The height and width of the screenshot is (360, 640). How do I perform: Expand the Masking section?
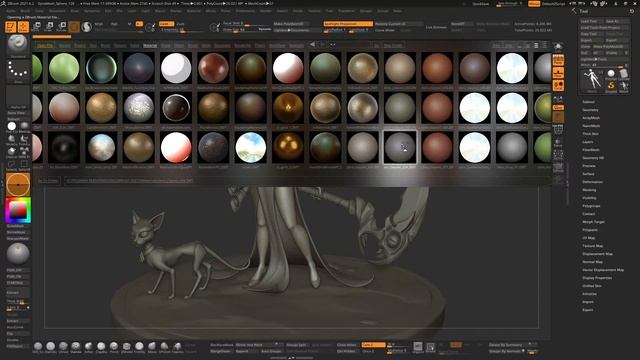click(x=589, y=190)
